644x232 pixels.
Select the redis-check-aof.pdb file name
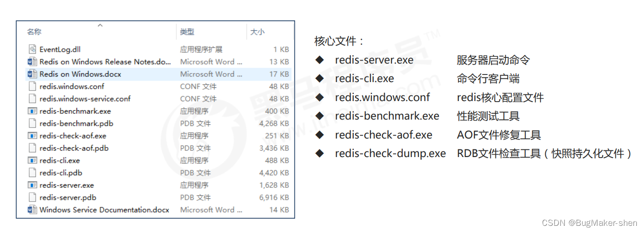(74, 148)
